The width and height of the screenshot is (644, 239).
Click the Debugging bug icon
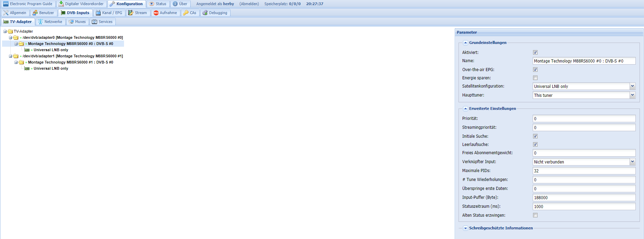click(205, 13)
